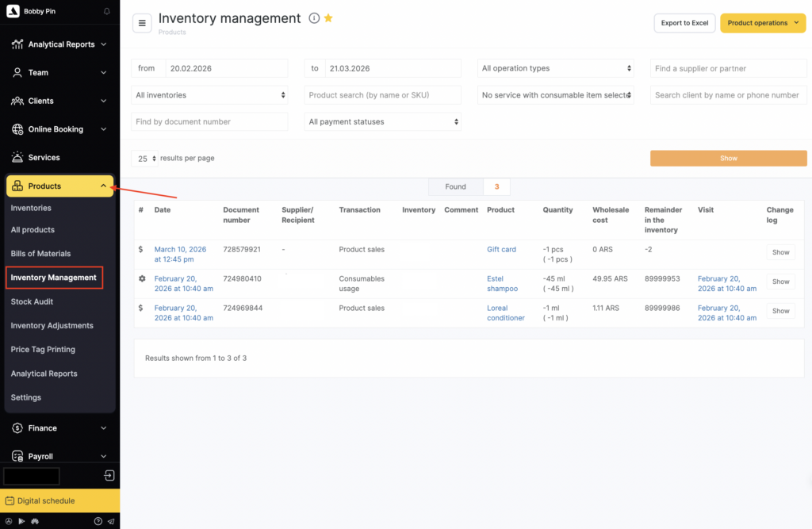This screenshot has height=529, width=812.
Task: Go to Bills of Materials
Action: point(40,254)
